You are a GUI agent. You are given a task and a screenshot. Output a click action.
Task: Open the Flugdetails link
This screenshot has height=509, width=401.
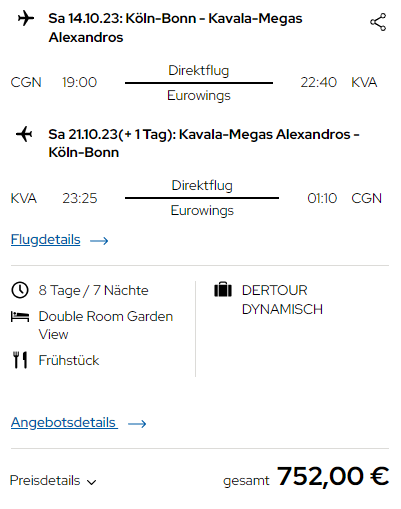(x=46, y=240)
